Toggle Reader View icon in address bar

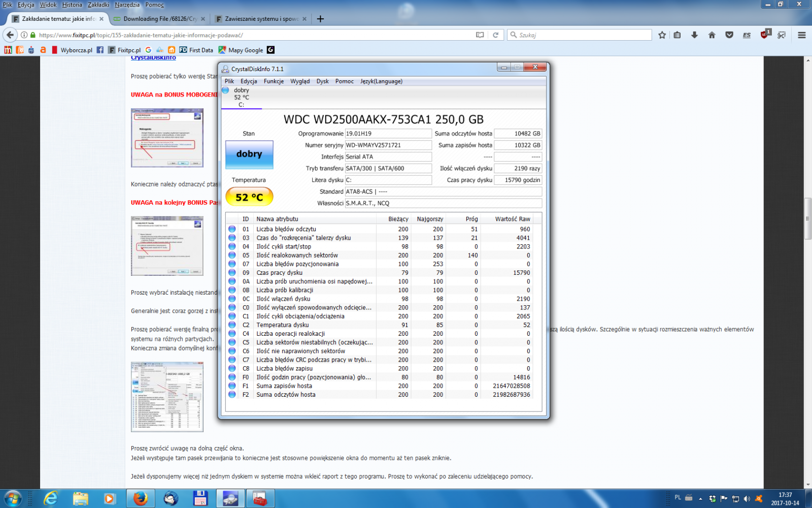coord(480,35)
